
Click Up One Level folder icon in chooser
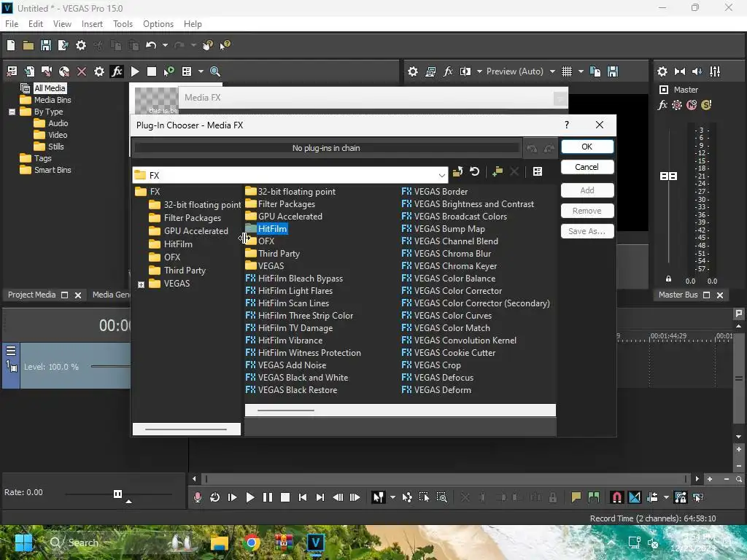click(458, 171)
